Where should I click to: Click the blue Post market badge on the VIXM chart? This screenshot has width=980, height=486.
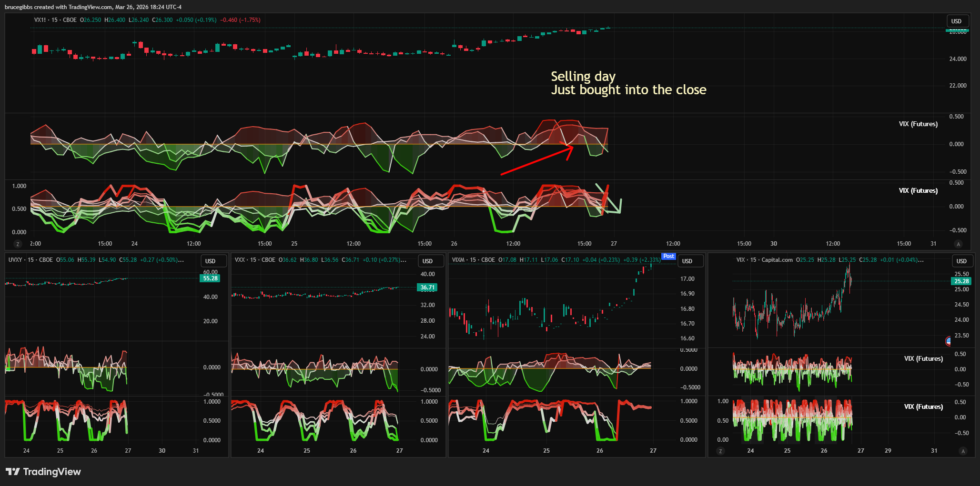[x=668, y=256]
